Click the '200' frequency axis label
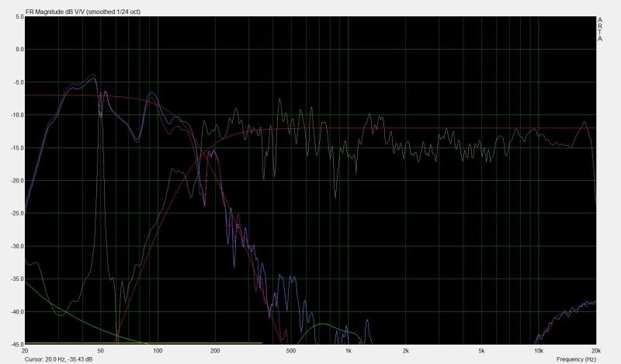The width and height of the screenshot is (621, 364). click(215, 351)
